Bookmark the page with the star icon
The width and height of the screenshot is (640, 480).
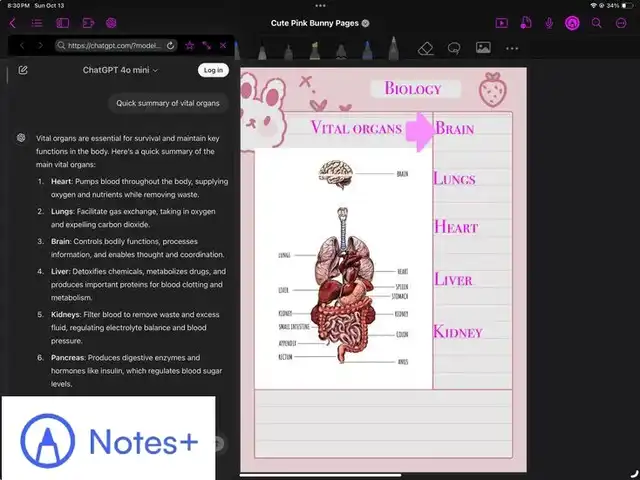pyautogui.click(x=190, y=45)
